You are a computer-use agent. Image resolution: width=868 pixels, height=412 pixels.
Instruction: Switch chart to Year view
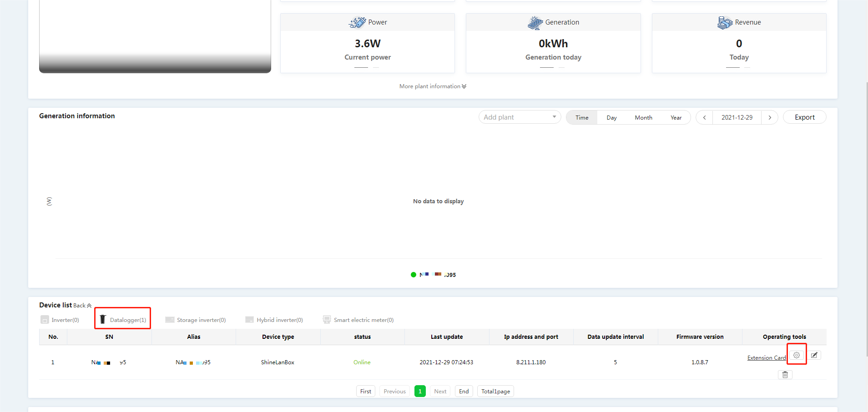[x=676, y=117]
